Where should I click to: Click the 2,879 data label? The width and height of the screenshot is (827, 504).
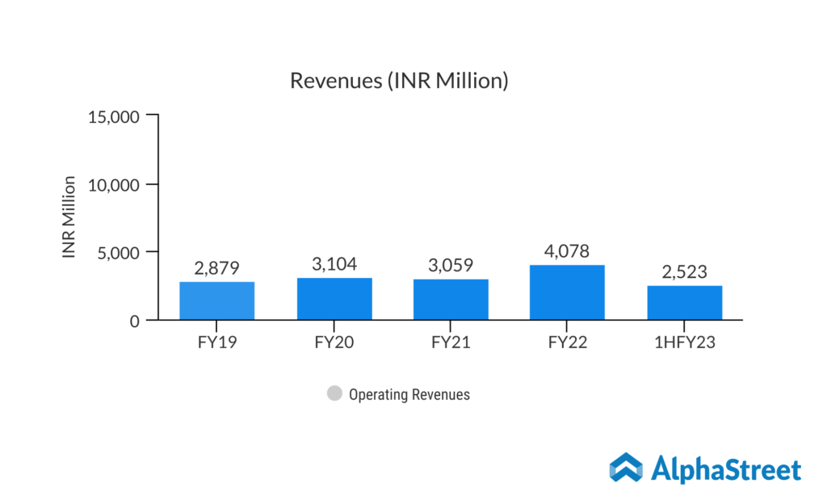[217, 268]
